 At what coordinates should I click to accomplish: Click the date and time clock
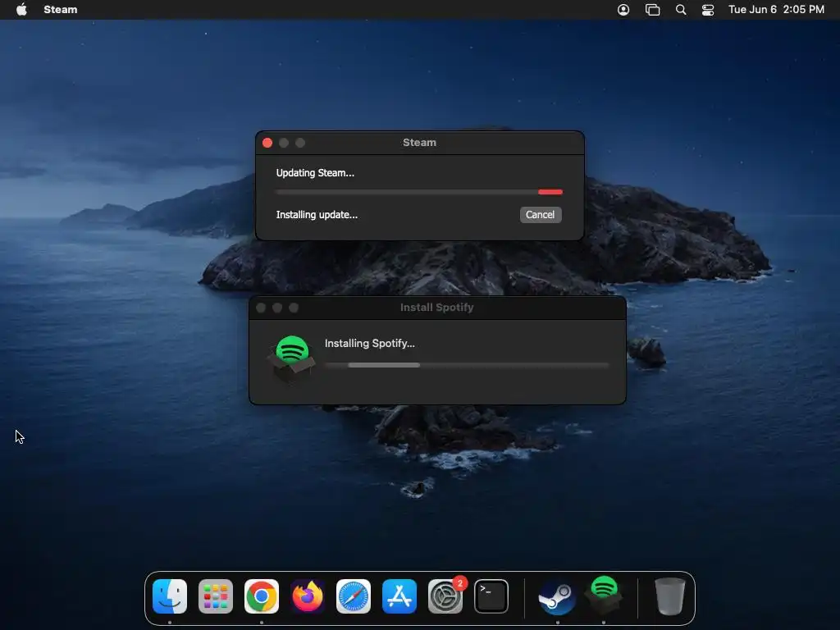tap(776, 10)
